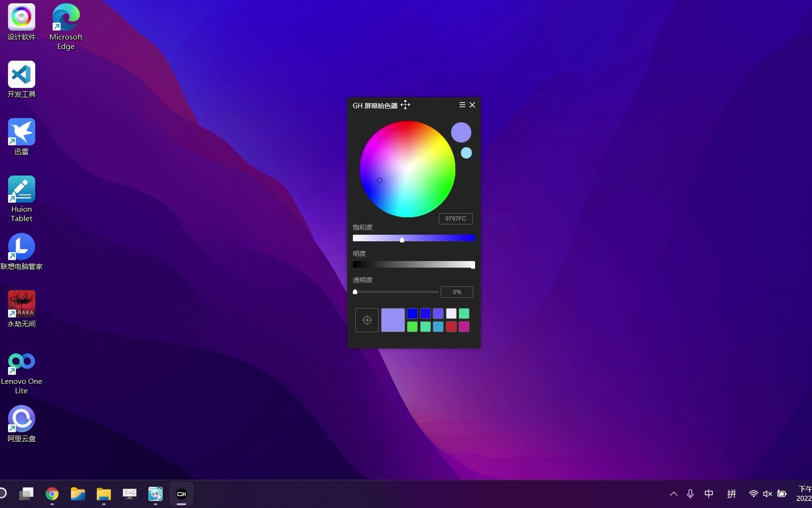Click the microphone tray icon
The width and height of the screenshot is (812, 508).
tap(690, 494)
